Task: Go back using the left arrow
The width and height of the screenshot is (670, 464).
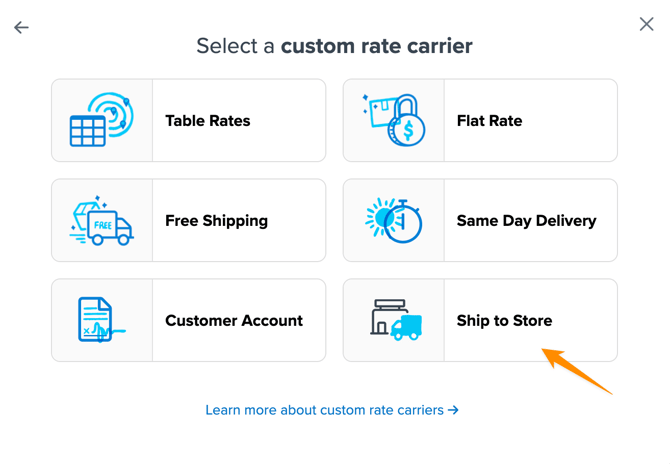Action: click(21, 27)
